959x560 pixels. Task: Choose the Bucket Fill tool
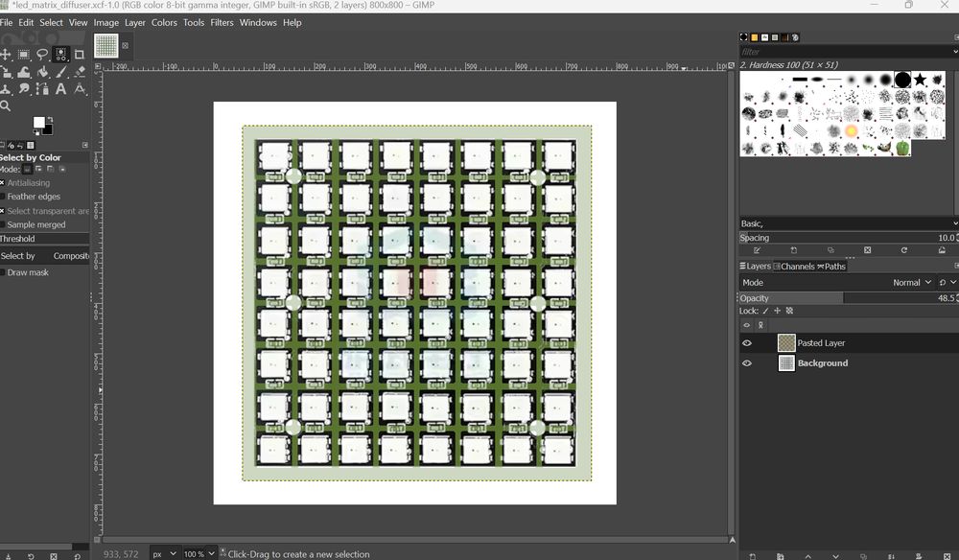pos(24,72)
